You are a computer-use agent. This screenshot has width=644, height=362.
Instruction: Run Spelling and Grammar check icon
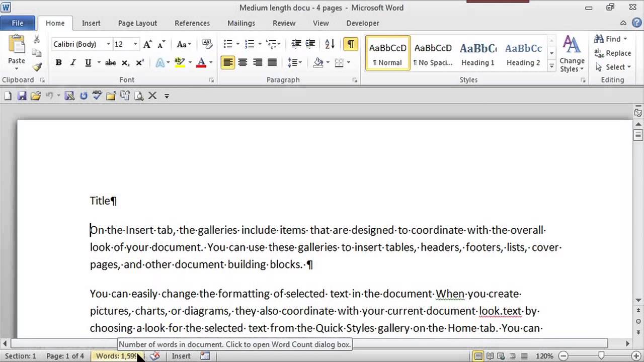pos(97,96)
